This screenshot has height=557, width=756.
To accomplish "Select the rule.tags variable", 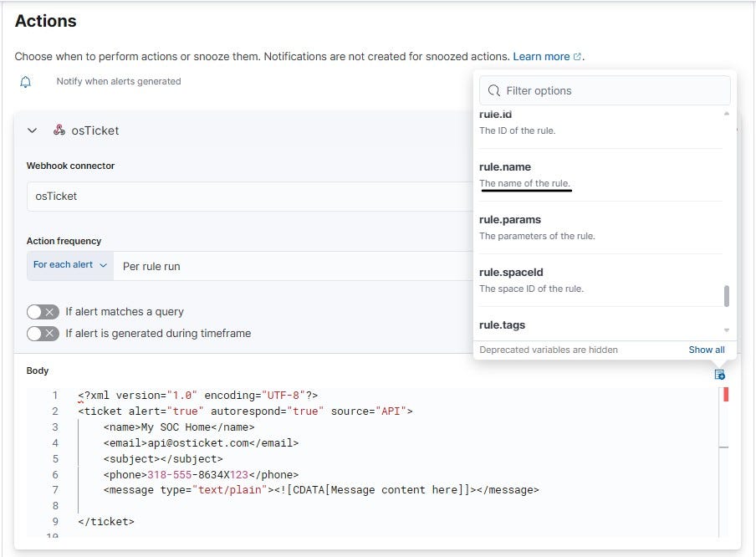I will point(600,324).
